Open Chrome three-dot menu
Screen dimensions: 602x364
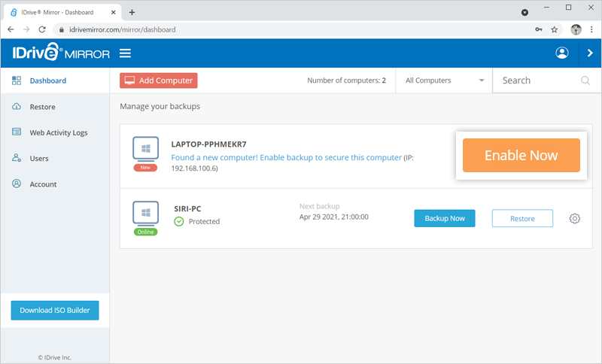tap(591, 29)
